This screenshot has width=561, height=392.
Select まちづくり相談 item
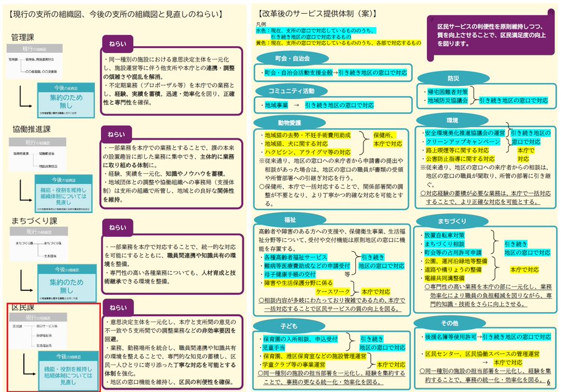click(444, 244)
